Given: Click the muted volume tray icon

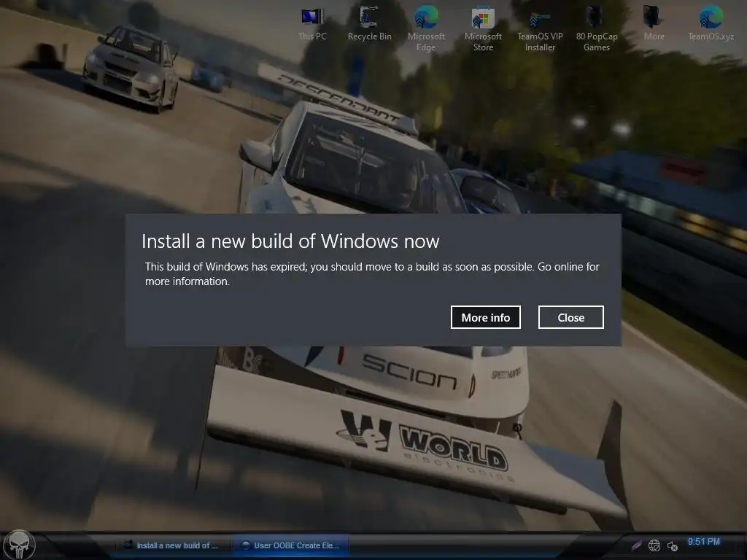Looking at the screenshot, I should pyautogui.click(x=672, y=546).
